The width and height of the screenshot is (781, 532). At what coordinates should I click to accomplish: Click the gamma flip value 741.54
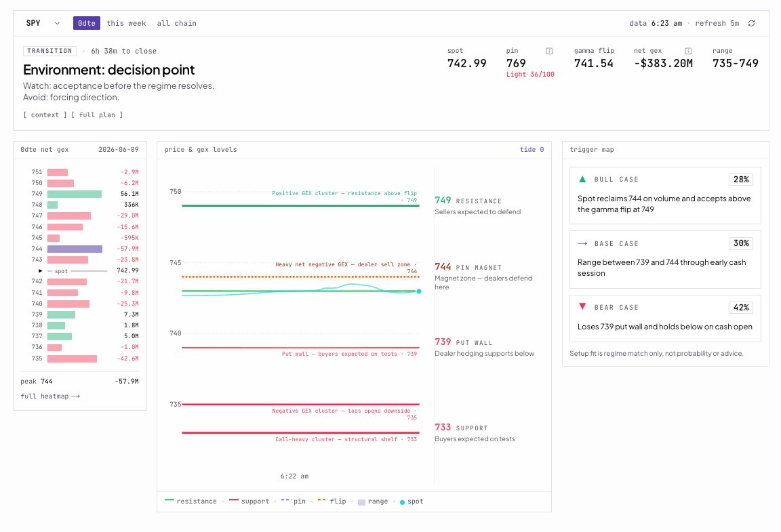click(x=594, y=63)
